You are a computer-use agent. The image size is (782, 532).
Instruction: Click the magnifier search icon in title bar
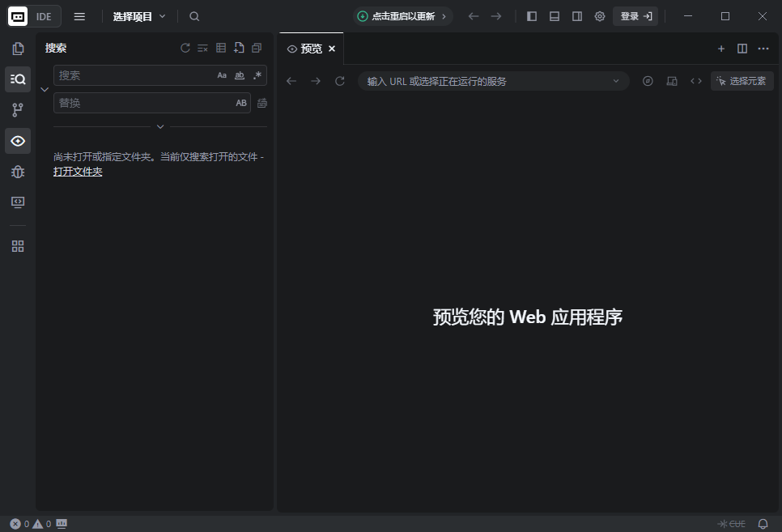coord(194,16)
